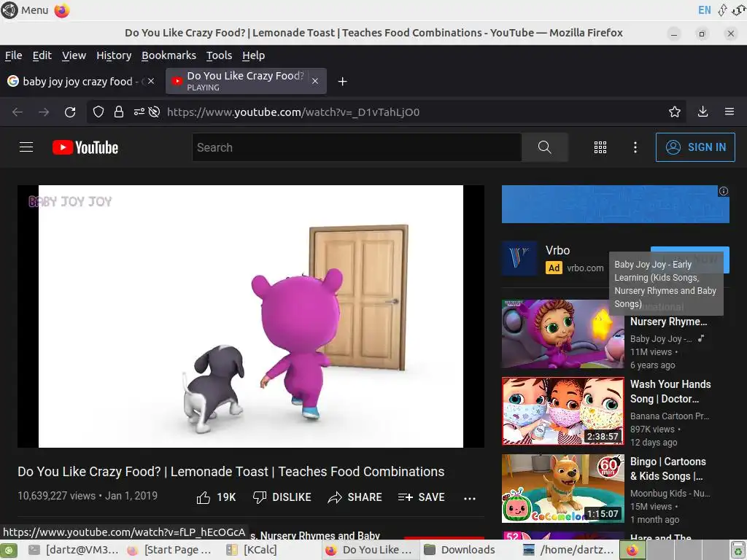Open the Bookmarks menu
The width and height of the screenshot is (747, 560).
pyautogui.click(x=169, y=55)
